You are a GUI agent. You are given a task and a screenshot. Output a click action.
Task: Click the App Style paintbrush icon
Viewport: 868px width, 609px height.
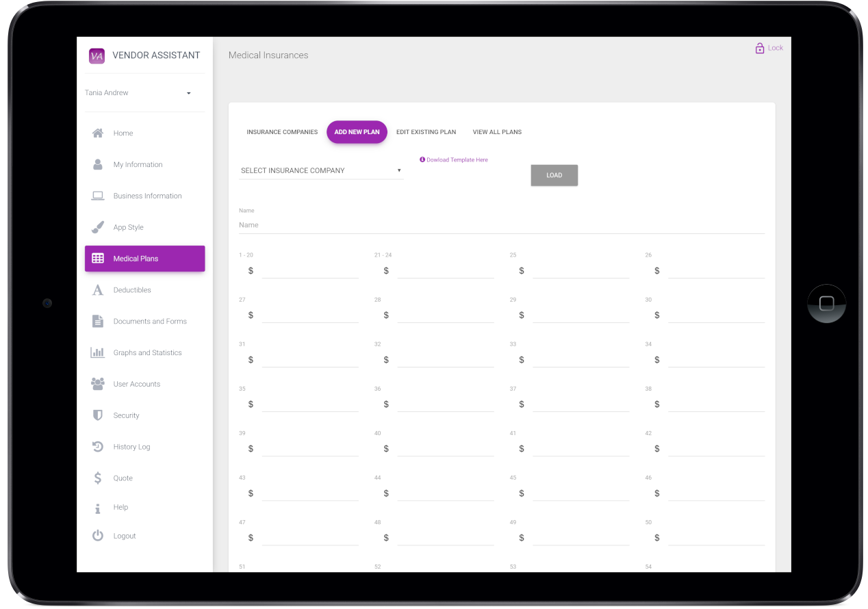click(98, 227)
